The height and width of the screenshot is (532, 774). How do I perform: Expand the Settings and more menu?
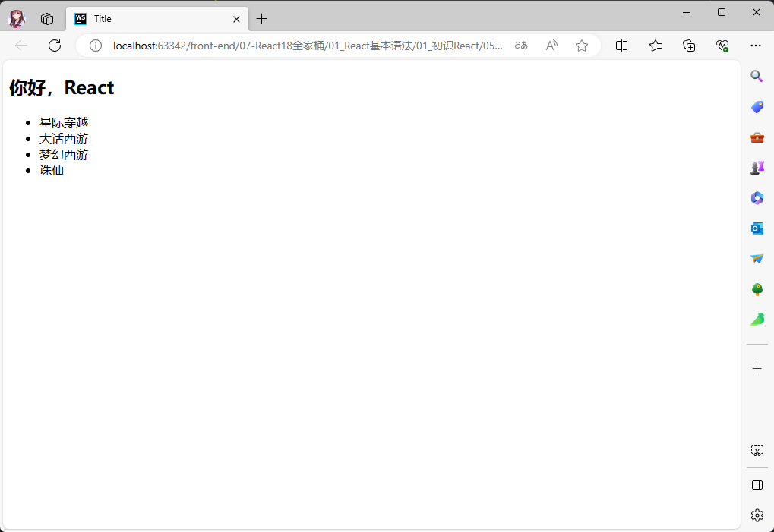pos(756,46)
